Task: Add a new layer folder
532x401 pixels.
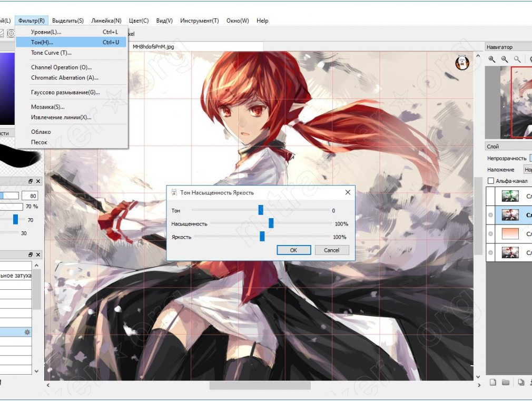Action: point(506,383)
